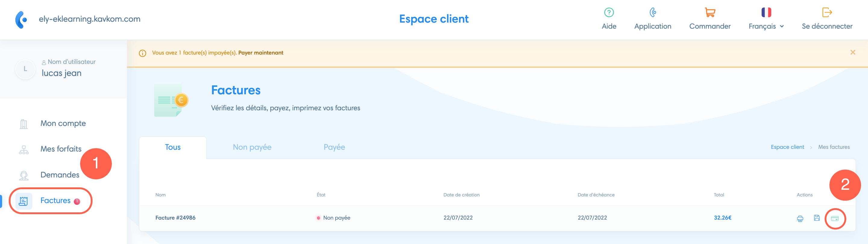Click the Date de création column header
868x244 pixels.
tap(461, 195)
